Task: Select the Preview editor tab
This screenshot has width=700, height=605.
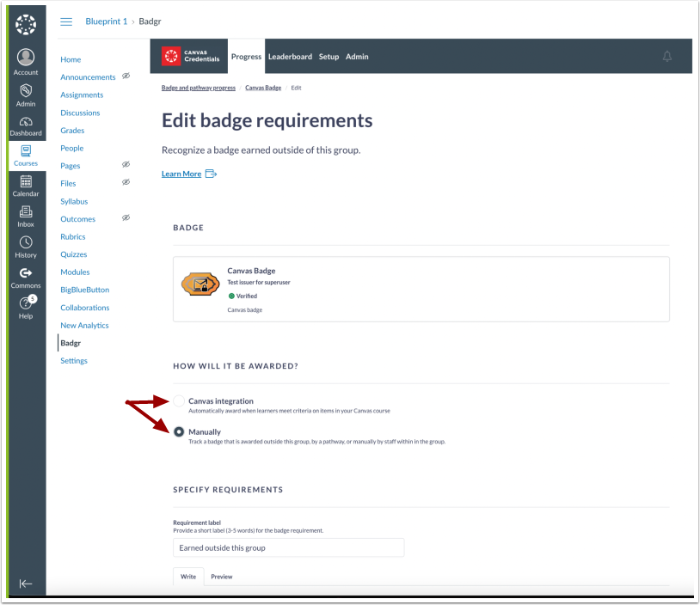Action: point(222,577)
